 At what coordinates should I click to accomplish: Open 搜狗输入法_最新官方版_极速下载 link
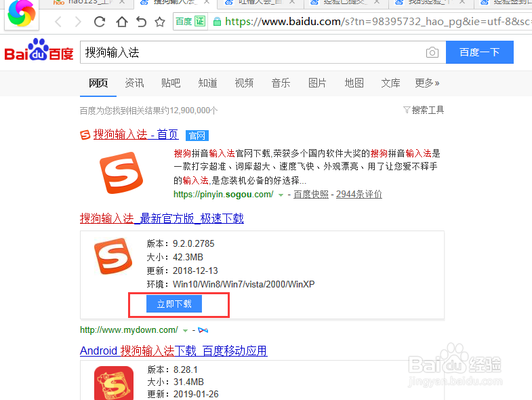click(x=161, y=218)
